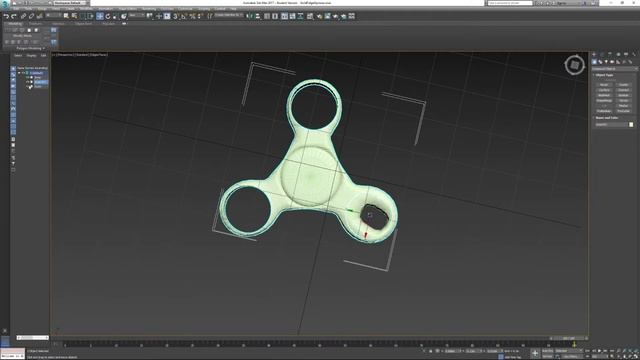Open the Schematic View icon

(x=300, y=16)
